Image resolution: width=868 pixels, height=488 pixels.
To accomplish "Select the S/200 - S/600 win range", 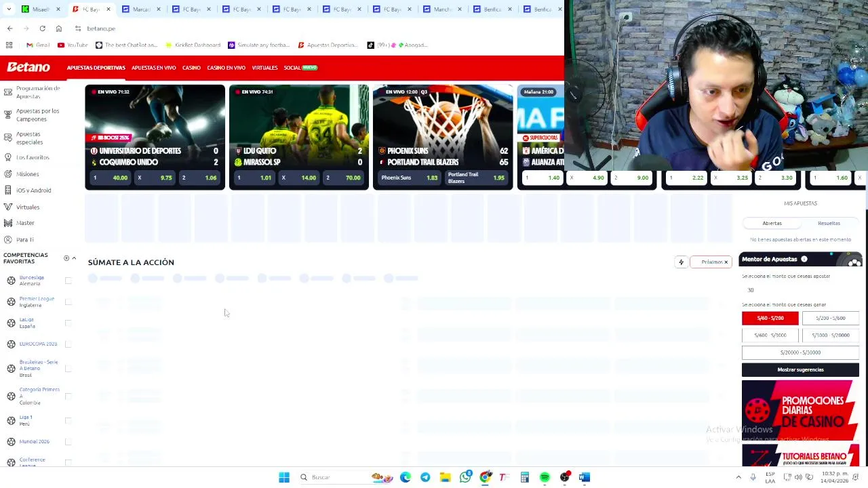I will click(830, 318).
